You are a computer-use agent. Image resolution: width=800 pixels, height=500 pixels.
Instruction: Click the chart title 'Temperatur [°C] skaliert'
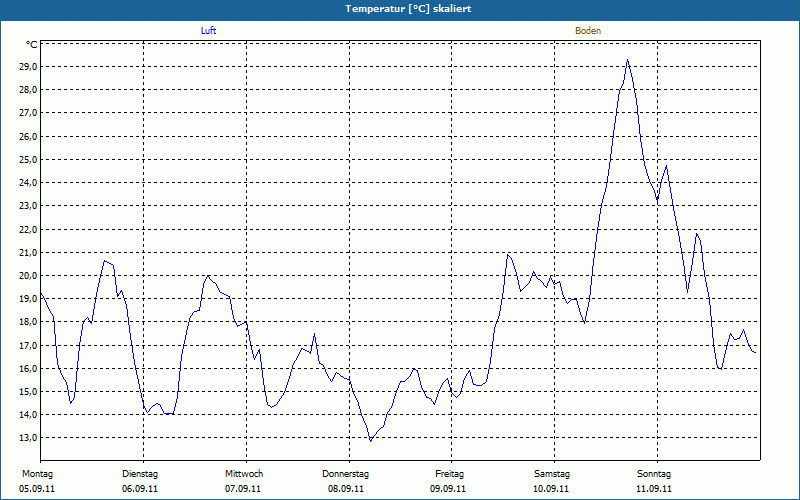408,9
